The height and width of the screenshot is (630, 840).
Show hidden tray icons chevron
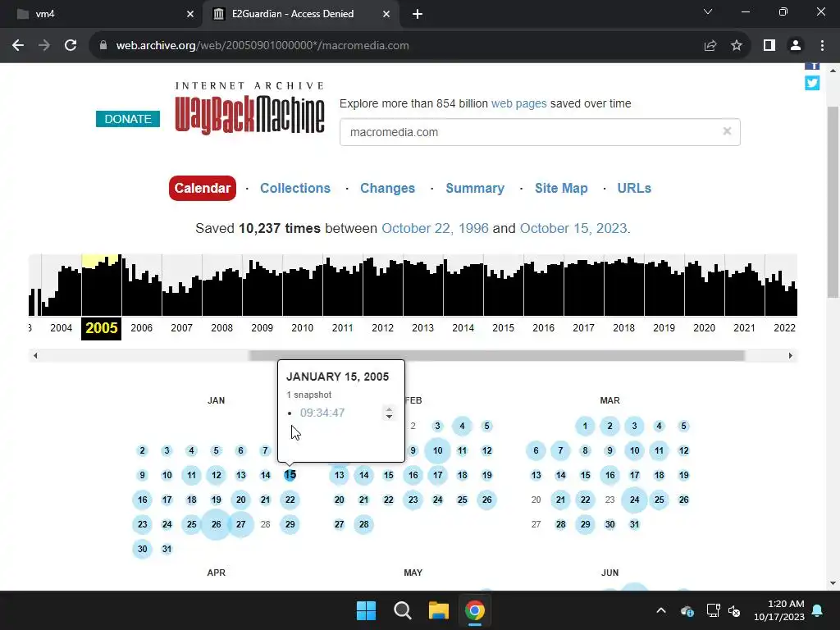point(661,610)
